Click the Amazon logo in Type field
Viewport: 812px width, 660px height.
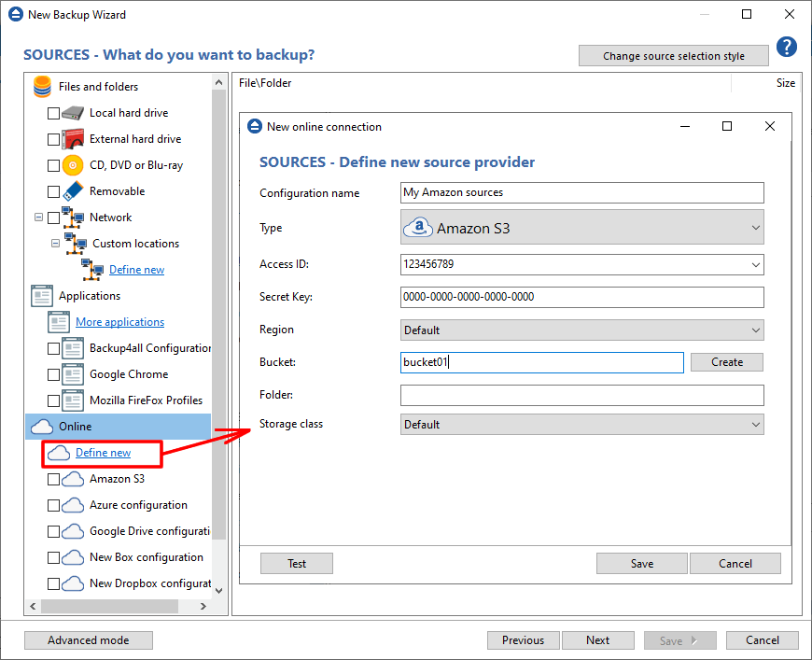click(418, 228)
